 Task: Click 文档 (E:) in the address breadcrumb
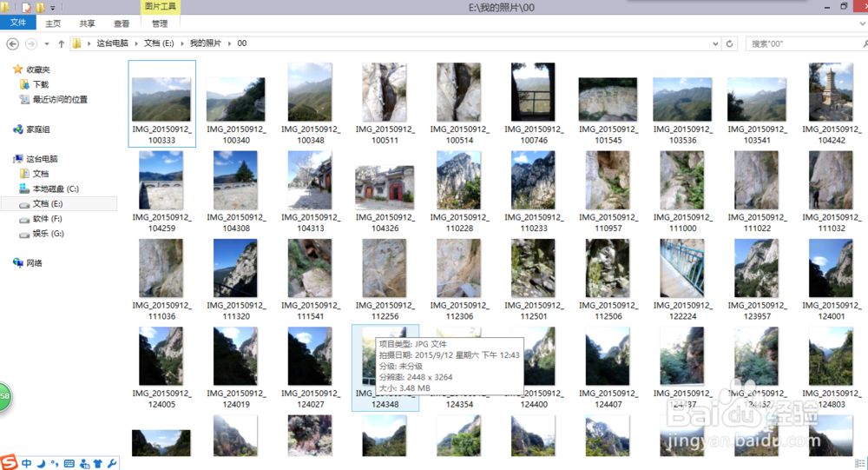pos(159,43)
